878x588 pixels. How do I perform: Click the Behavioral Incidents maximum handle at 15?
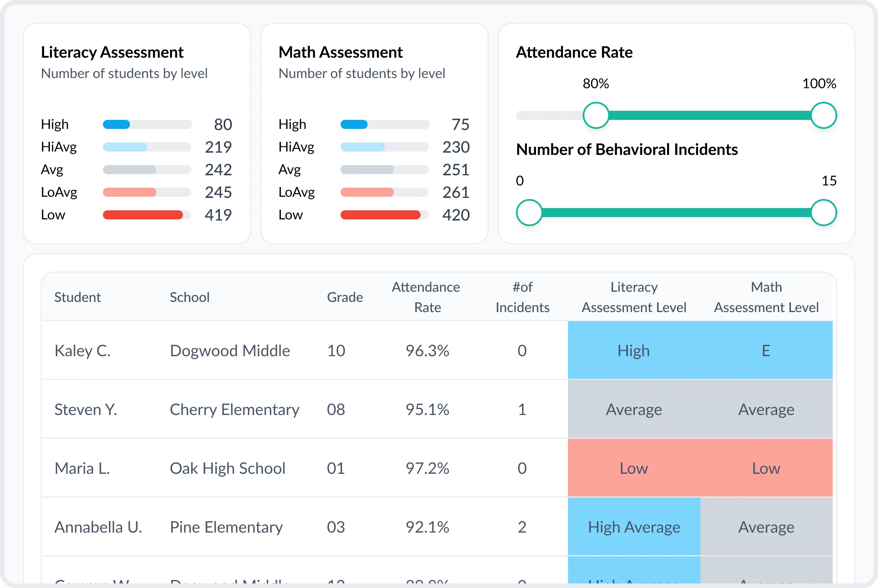pyautogui.click(x=824, y=213)
